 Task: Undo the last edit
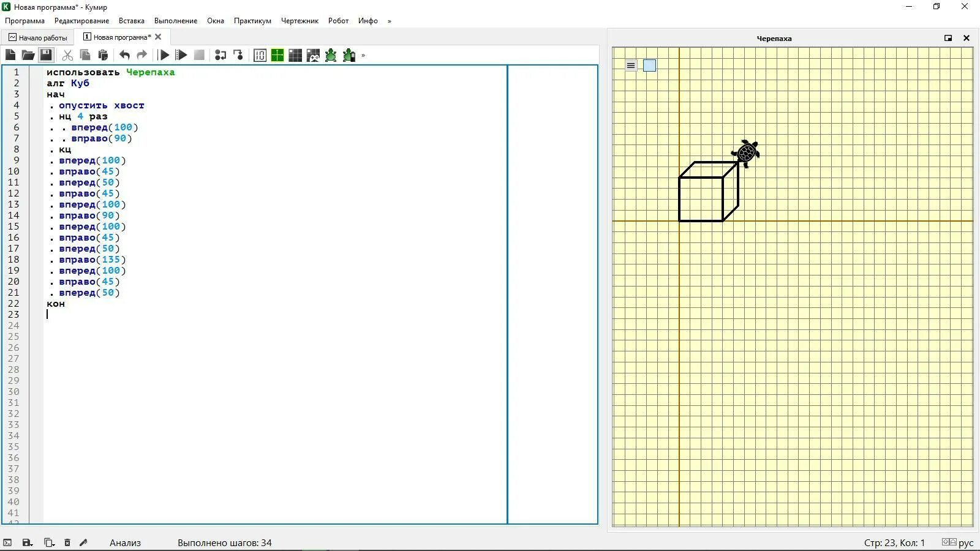click(124, 55)
